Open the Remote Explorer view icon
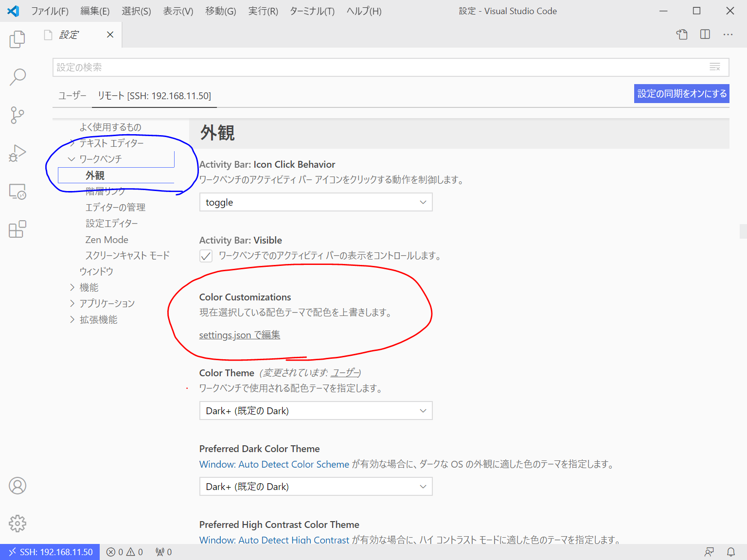The image size is (747, 560). [18, 192]
